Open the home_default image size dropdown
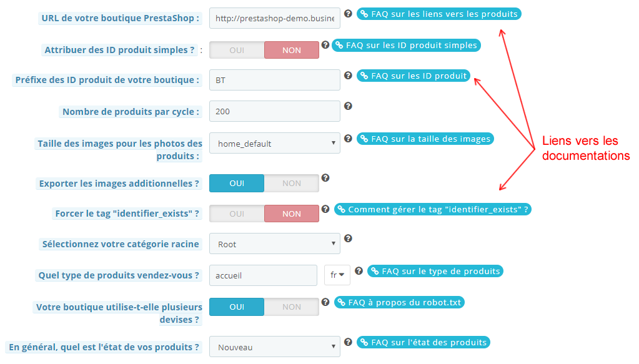Image resolution: width=639 pixels, height=364 pixels. coord(274,143)
